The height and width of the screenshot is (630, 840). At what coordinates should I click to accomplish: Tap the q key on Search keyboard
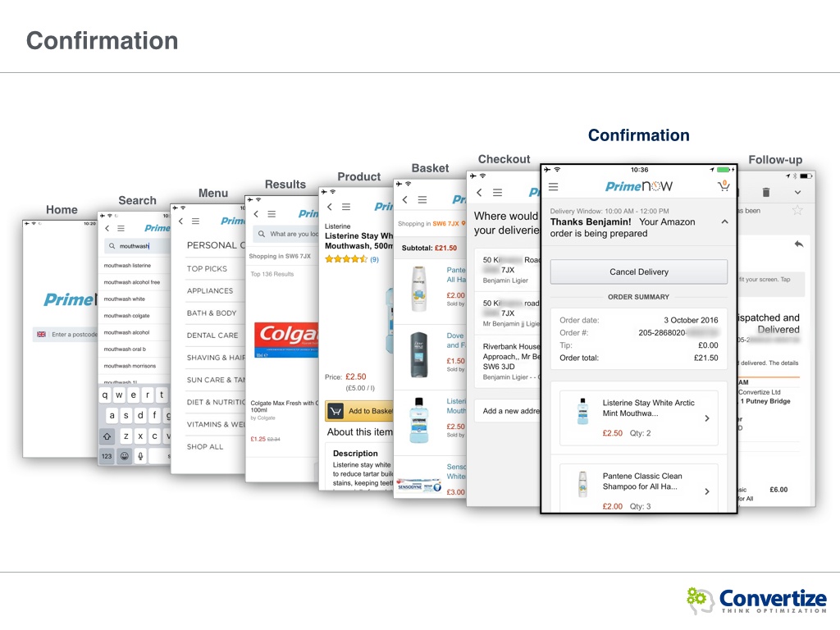[105, 395]
